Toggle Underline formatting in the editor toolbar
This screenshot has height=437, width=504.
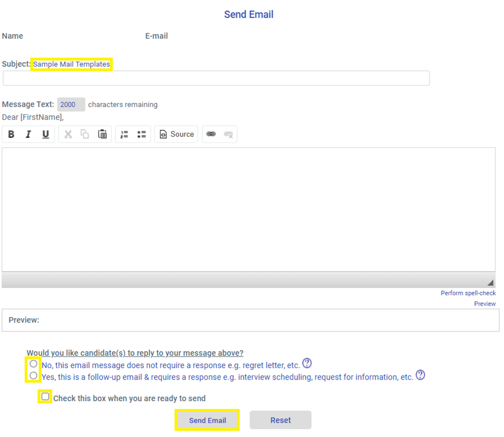coord(46,134)
